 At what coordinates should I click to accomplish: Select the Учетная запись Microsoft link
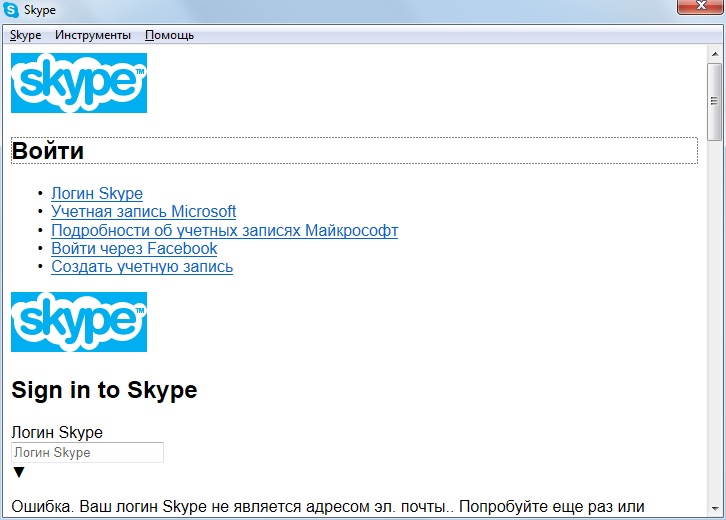(x=143, y=212)
